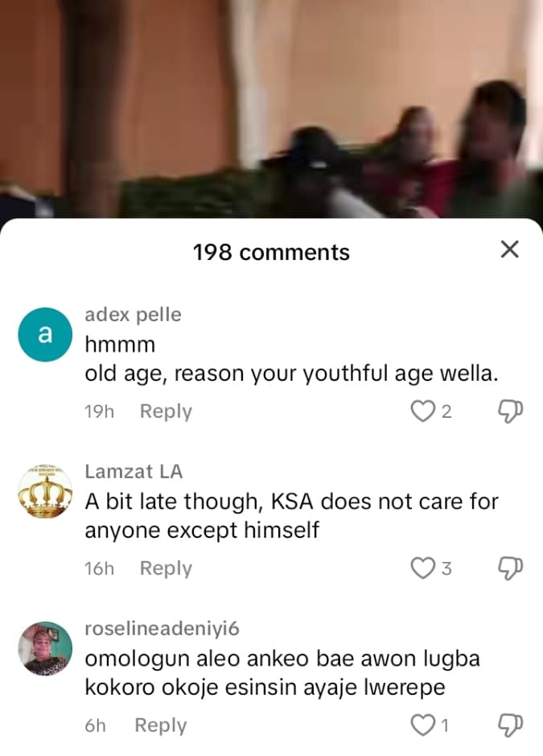Select the 198 comments header
This screenshot has width=543, height=756.
tap(271, 252)
